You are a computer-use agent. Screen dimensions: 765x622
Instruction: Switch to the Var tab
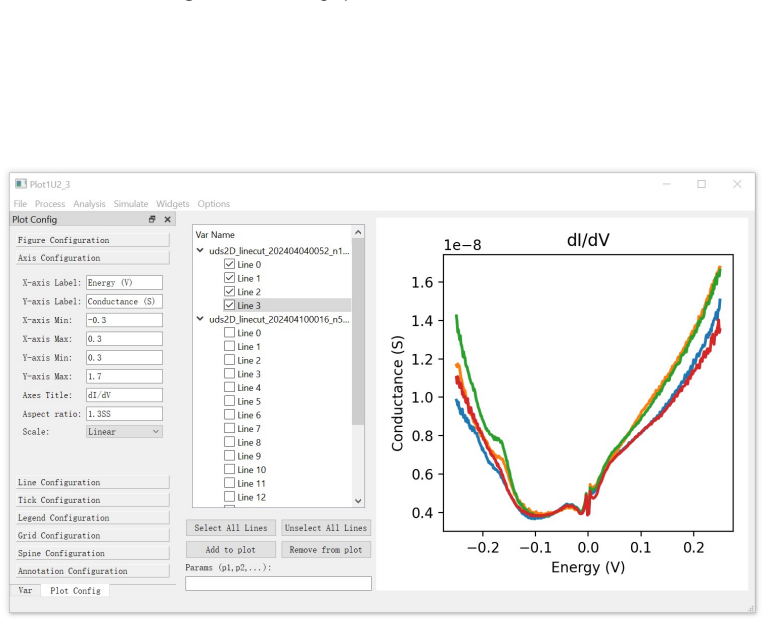tap(25, 590)
